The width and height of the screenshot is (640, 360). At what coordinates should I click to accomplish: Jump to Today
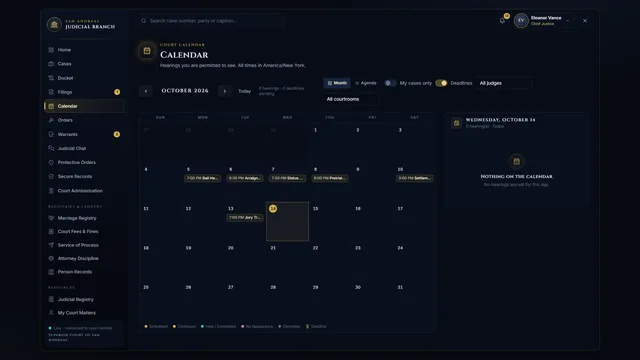(x=244, y=91)
